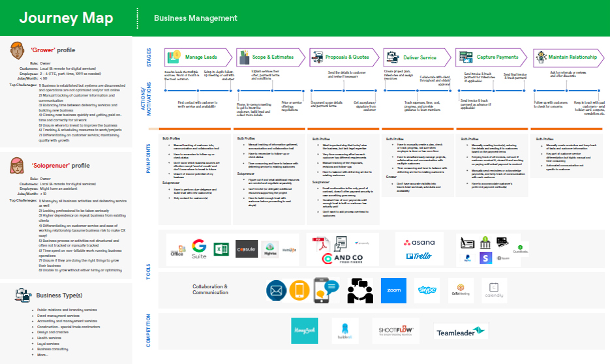This screenshot has height=364, width=610.
Task: Click the Google G Suite logo
Action: pos(199,249)
